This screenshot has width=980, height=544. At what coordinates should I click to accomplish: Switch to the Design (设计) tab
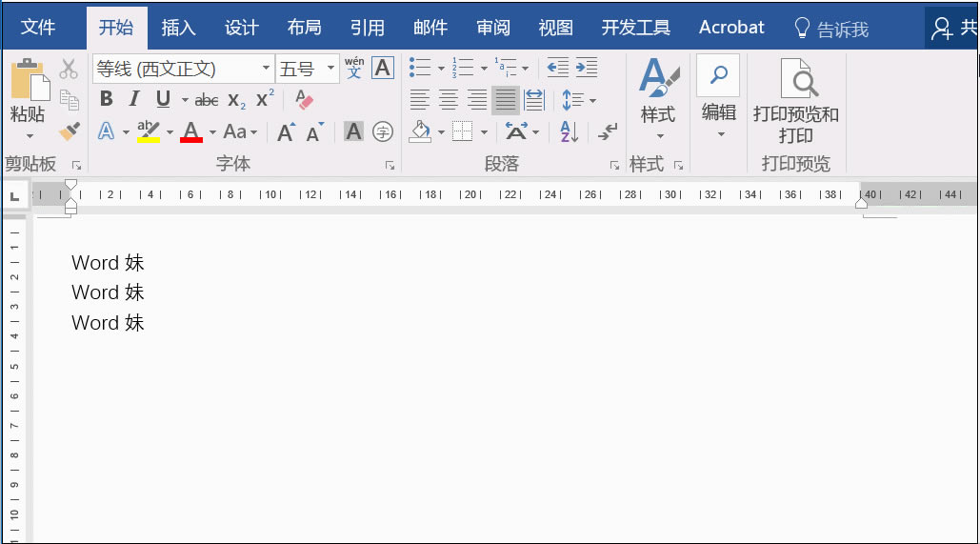[242, 28]
